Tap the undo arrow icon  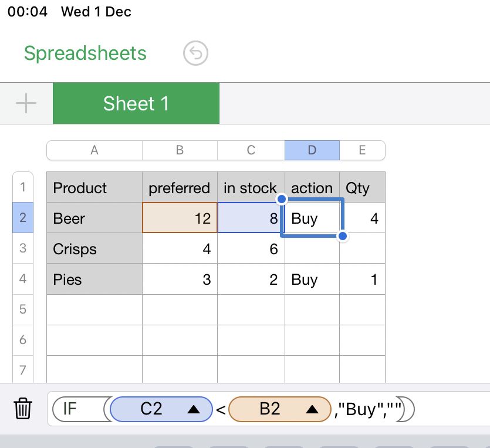(195, 53)
